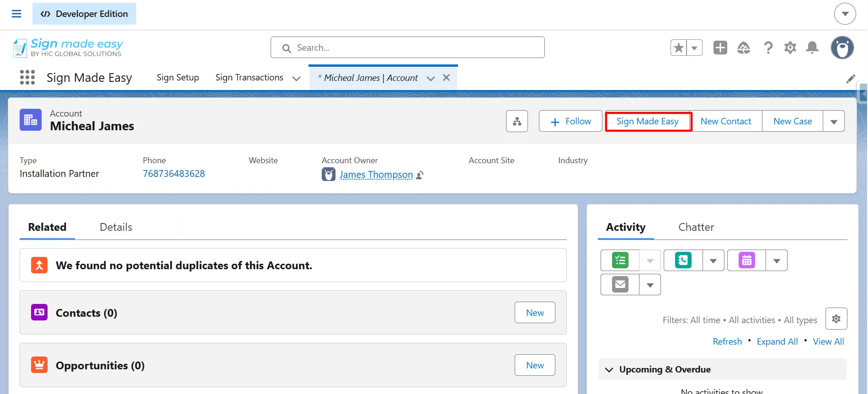View the account hierarchy icon
Viewport: 868px width, 394px height.
517,121
